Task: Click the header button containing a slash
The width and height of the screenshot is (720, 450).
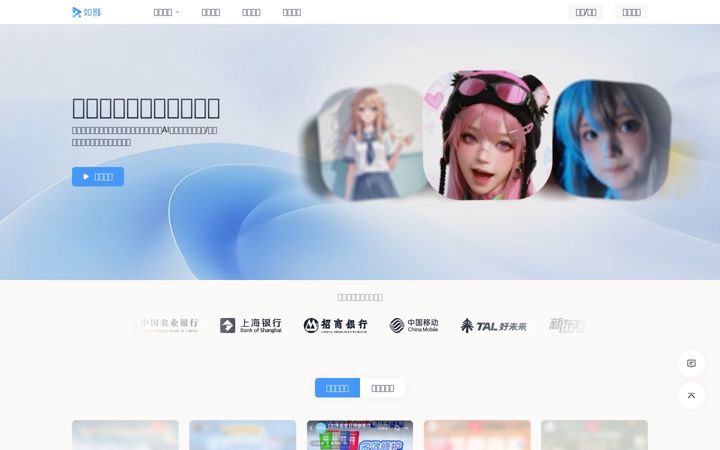Action: [x=586, y=12]
